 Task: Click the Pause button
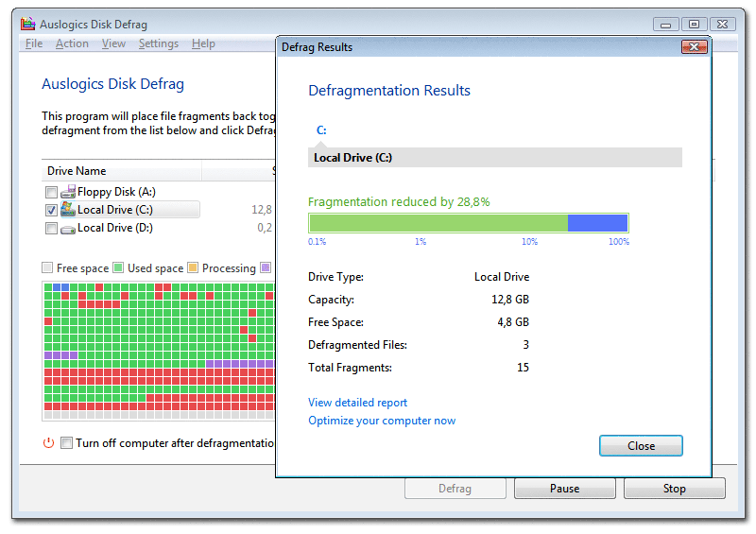[x=564, y=489]
